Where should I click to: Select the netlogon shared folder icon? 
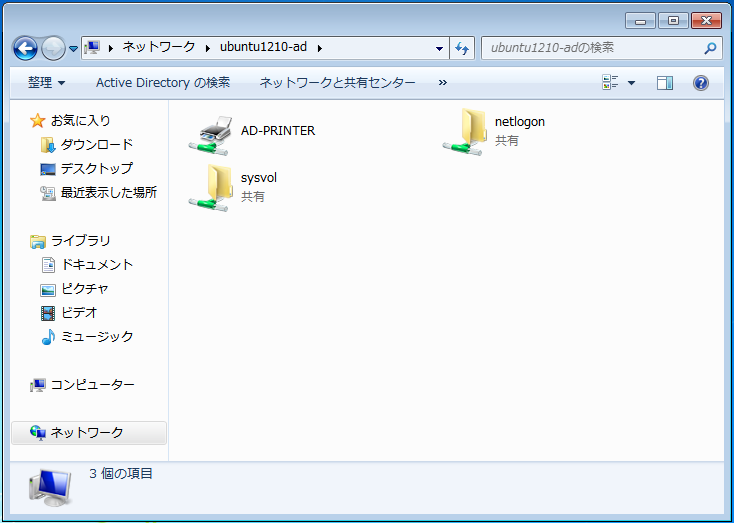click(465, 132)
